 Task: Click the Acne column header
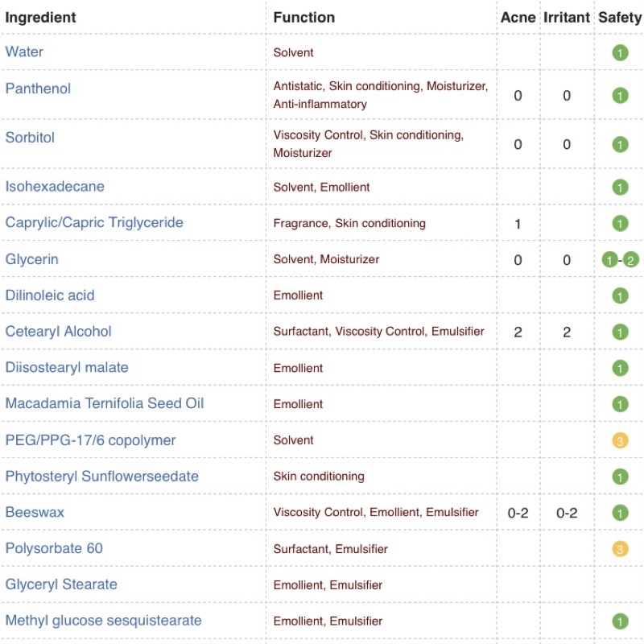tap(518, 17)
